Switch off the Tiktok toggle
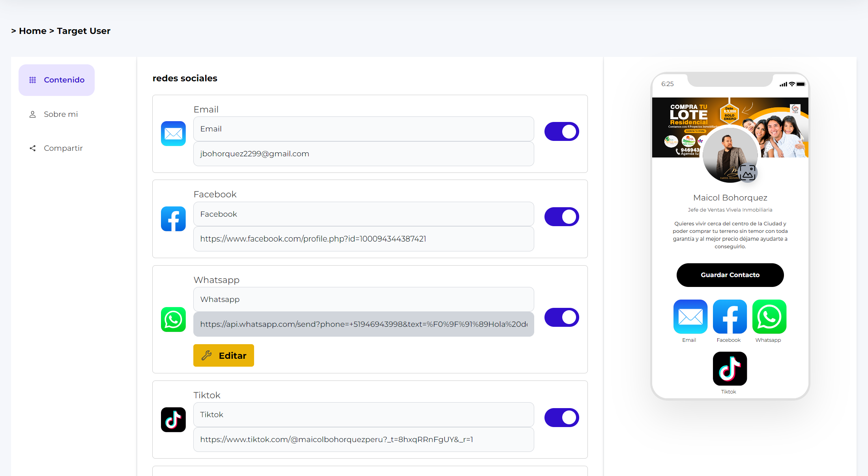The image size is (868, 476). 562,418
